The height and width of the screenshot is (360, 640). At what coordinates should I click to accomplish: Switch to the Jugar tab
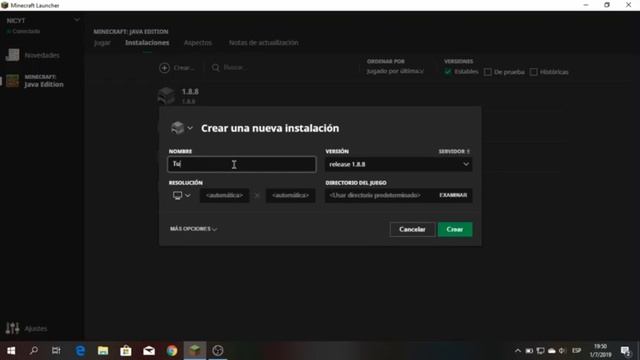pyautogui.click(x=102, y=42)
